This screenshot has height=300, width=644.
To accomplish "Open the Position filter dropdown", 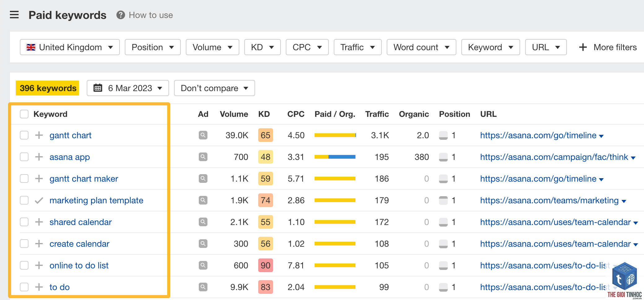I will tap(153, 47).
